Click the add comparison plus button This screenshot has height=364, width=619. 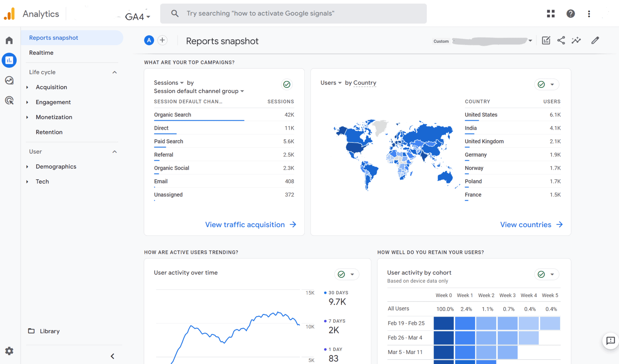tap(162, 40)
